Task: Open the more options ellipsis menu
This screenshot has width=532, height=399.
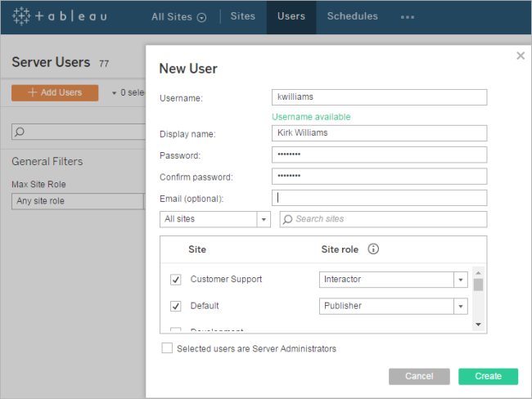Action: click(407, 17)
